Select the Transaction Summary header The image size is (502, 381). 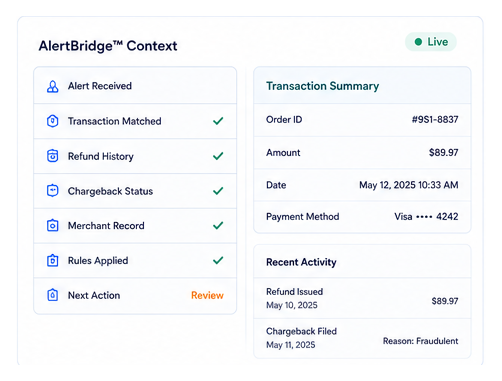click(x=322, y=86)
